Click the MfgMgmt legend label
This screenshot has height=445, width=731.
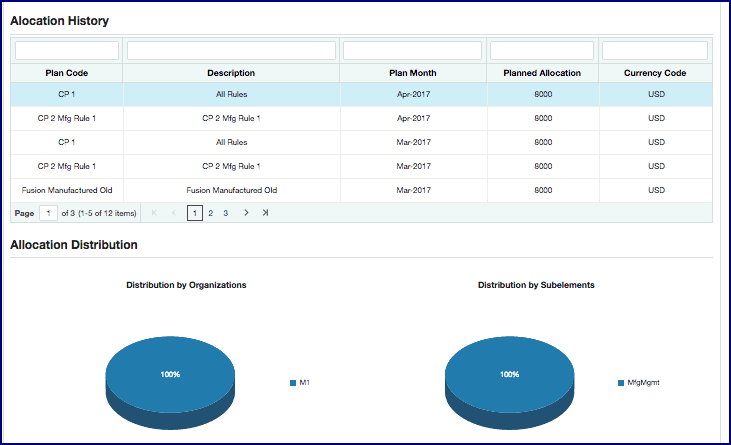[x=643, y=383]
